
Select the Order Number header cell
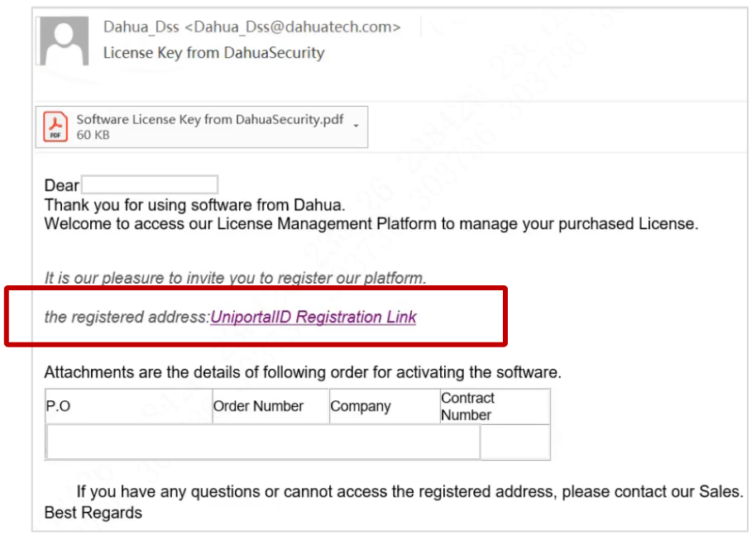pos(270,407)
